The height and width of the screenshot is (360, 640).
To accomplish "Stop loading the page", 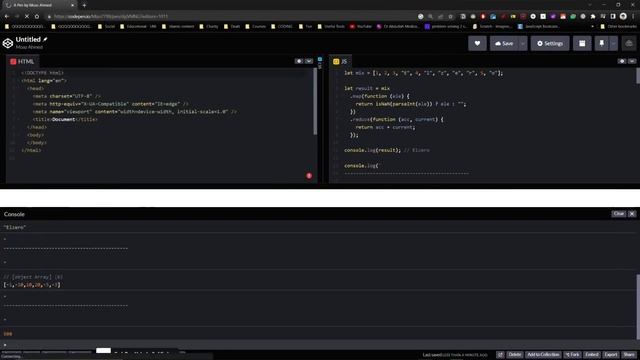I will point(27,16).
